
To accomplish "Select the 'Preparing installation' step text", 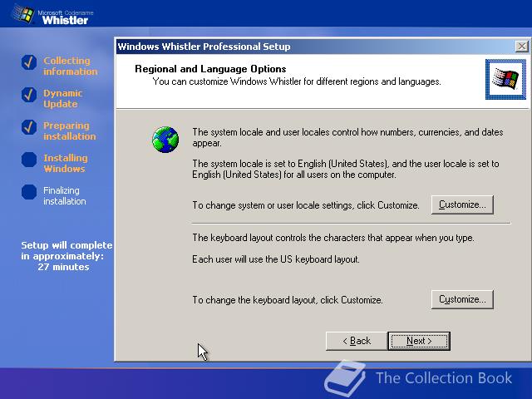I will pyautogui.click(x=70, y=131).
